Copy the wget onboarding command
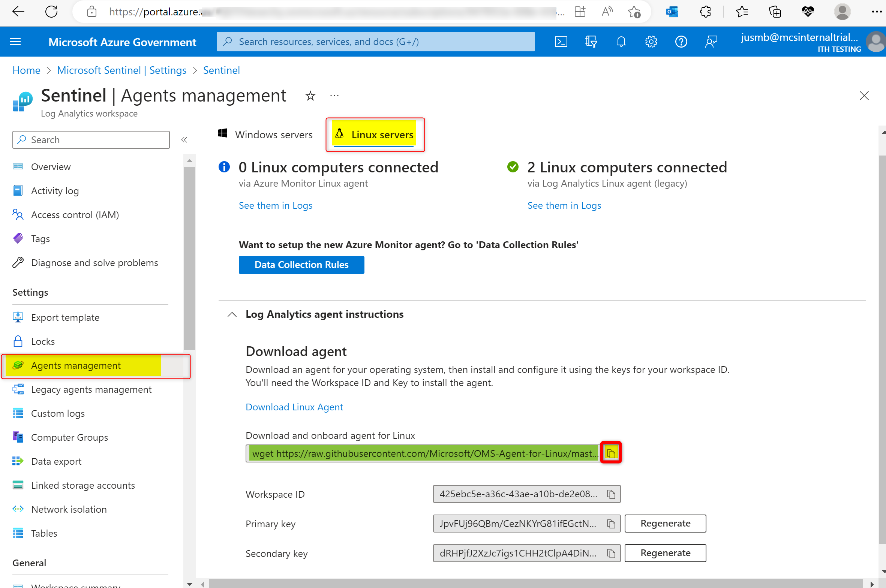This screenshot has width=886, height=588. pos(611,453)
